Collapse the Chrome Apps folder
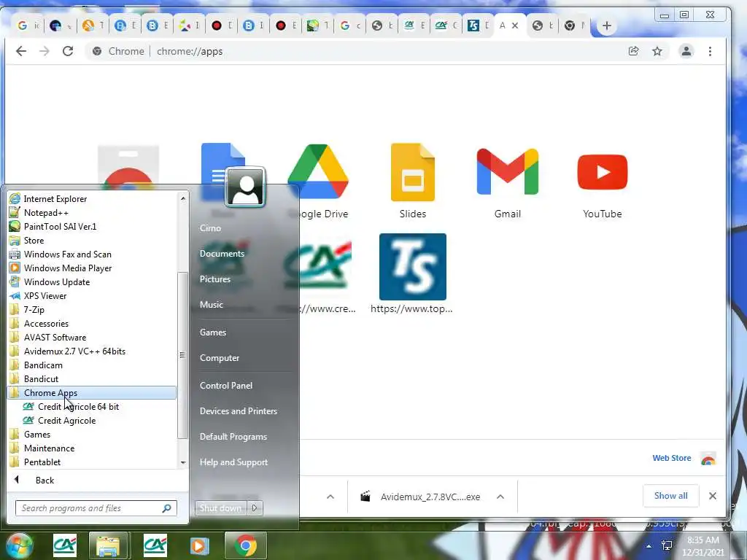 [91, 393]
